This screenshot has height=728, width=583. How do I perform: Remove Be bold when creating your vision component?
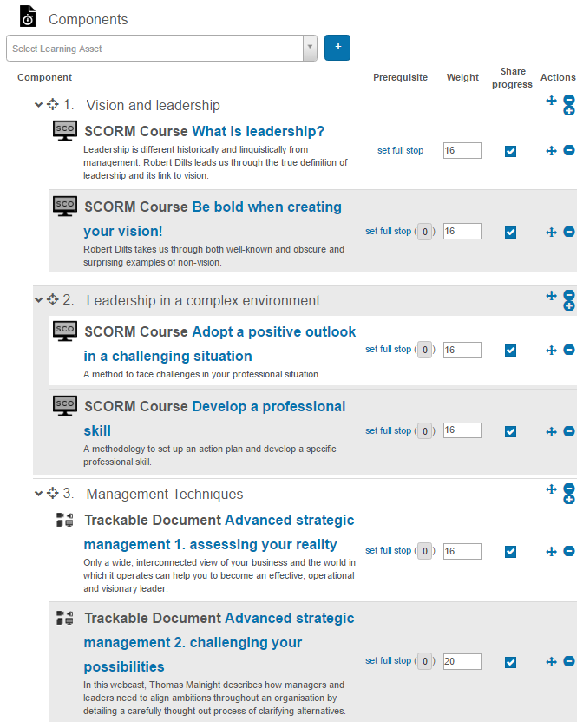(569, 231)
